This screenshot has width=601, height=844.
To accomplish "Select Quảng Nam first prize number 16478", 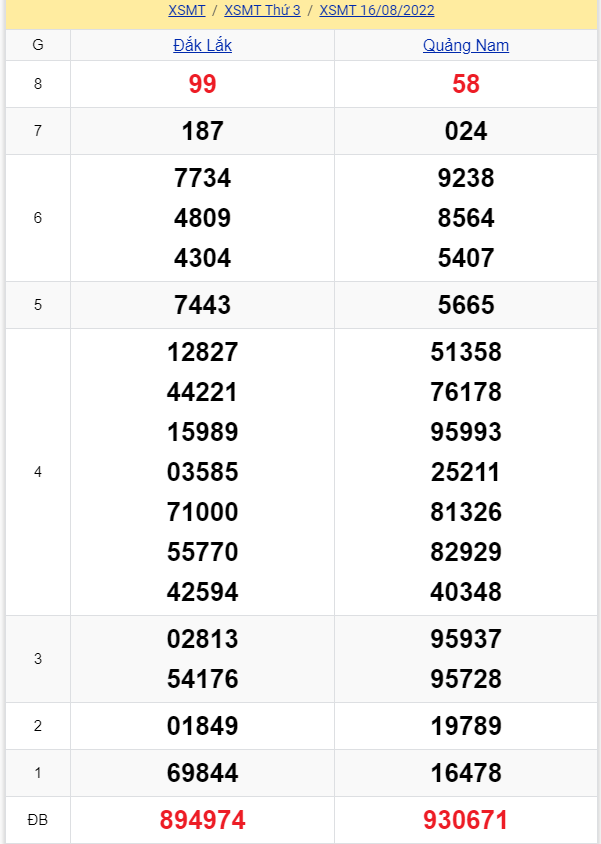I will coord(466,773).
